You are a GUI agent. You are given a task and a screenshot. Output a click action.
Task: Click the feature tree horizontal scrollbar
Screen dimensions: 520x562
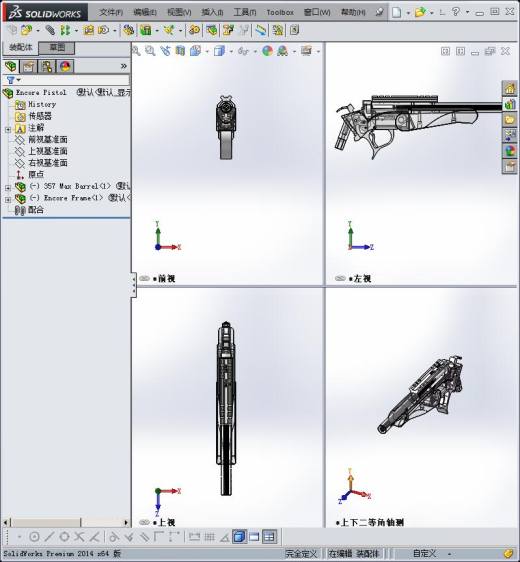[x=66, y=522]
